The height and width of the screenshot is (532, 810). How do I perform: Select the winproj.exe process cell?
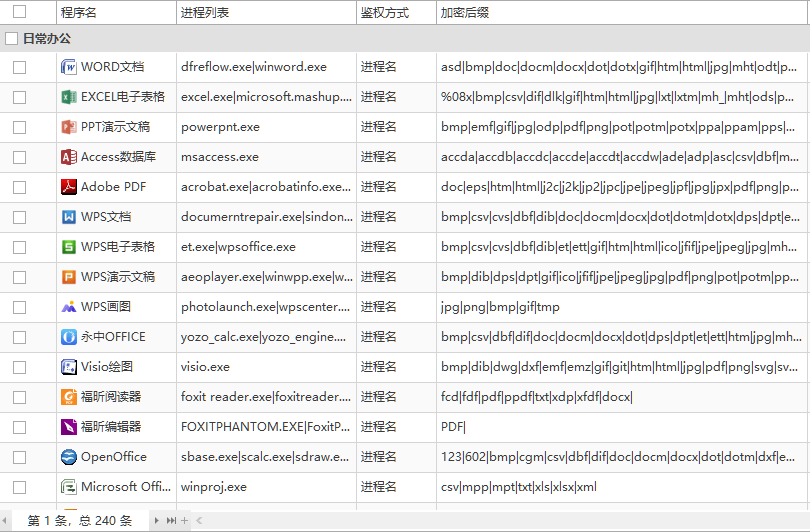coord(266,487)
